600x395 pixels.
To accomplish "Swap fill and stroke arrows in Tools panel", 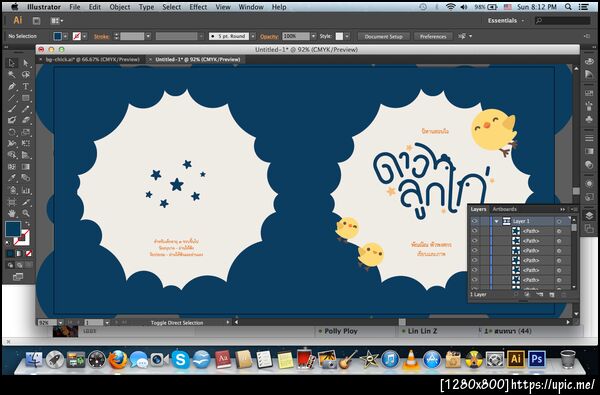I will (x=27, y=224).
